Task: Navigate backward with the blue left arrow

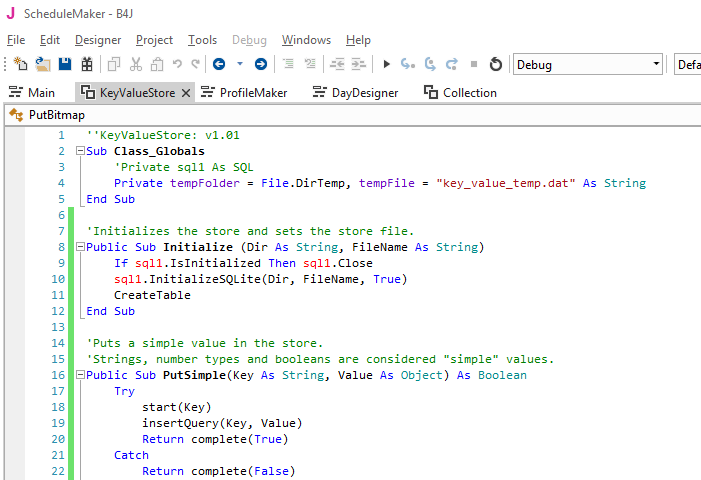Action: [218, 64]
